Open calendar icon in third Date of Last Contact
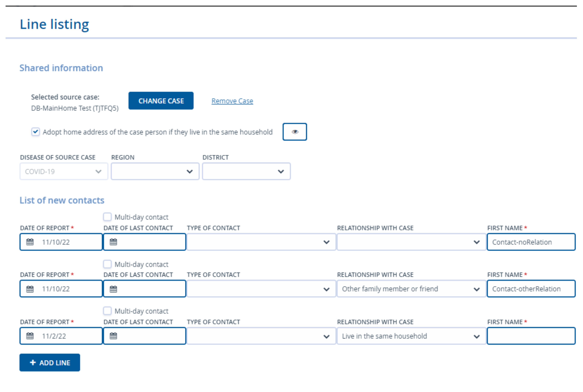 [113, 336]
